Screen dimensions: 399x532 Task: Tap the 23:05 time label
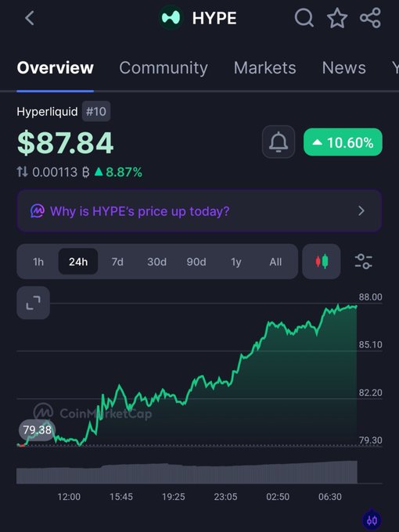click(x=225, y=497)
